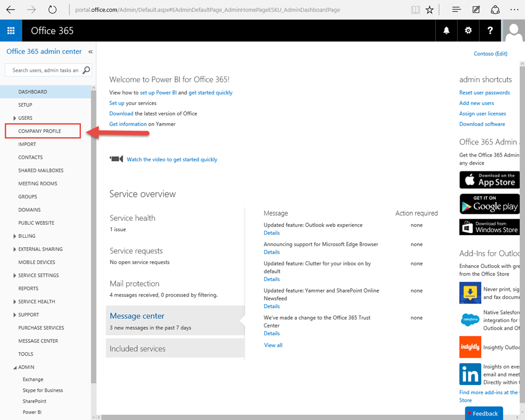The image size is (525, 420).
Task: Expand EXTERNAL SHARING section
Action: pyautogui.click(x=14, y=249)
